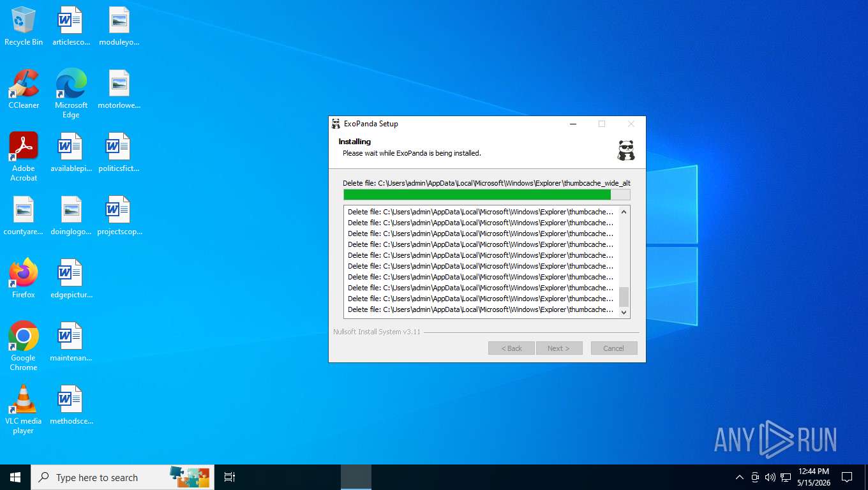
Task: Click the ExoPanda panda logo in the installer header
Action: (x=626, y=150)
